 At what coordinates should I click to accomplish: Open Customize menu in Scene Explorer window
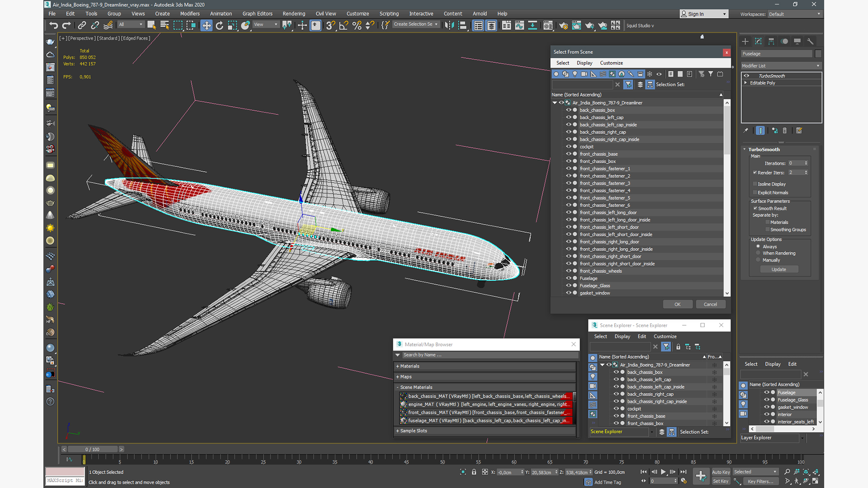[665, 337]
